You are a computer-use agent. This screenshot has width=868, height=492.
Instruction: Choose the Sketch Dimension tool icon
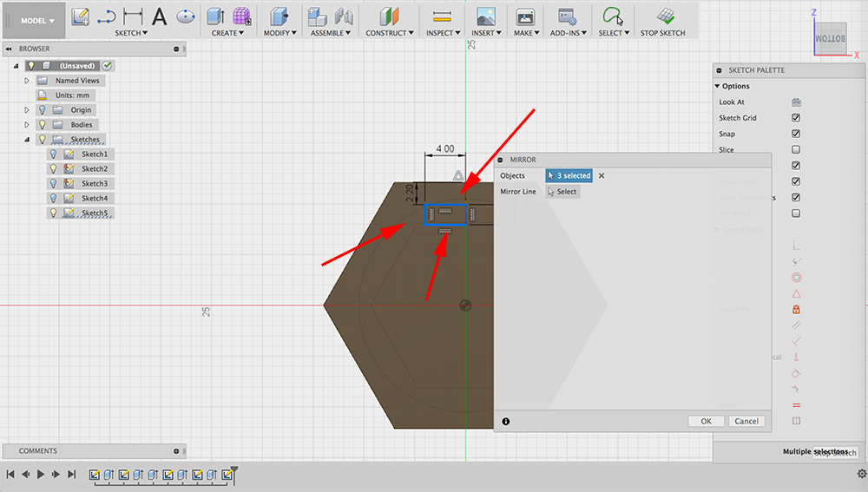point(133,16)
